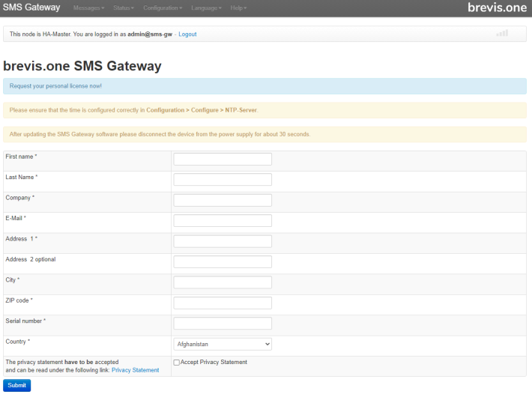Image resolution: width=532 pixels, height=394 pixels.
Task: Open the Messages menu
Action: click(88, 7)
